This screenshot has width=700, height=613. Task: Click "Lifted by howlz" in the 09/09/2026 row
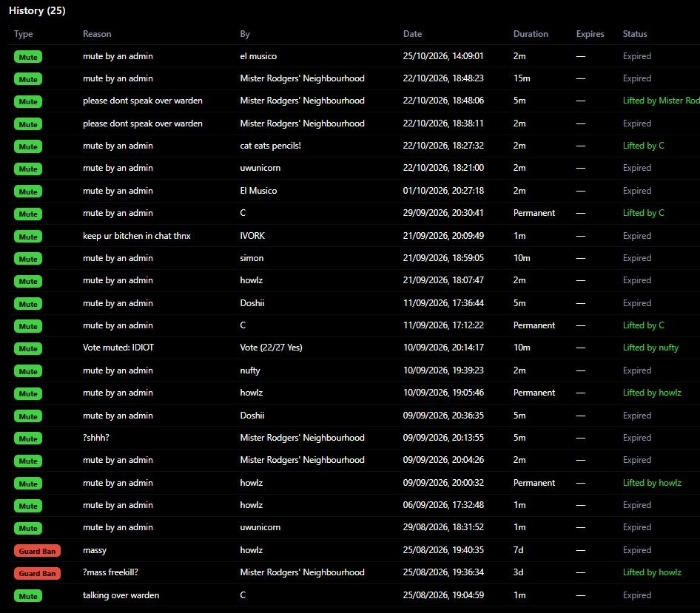click(x=652, y=483)
